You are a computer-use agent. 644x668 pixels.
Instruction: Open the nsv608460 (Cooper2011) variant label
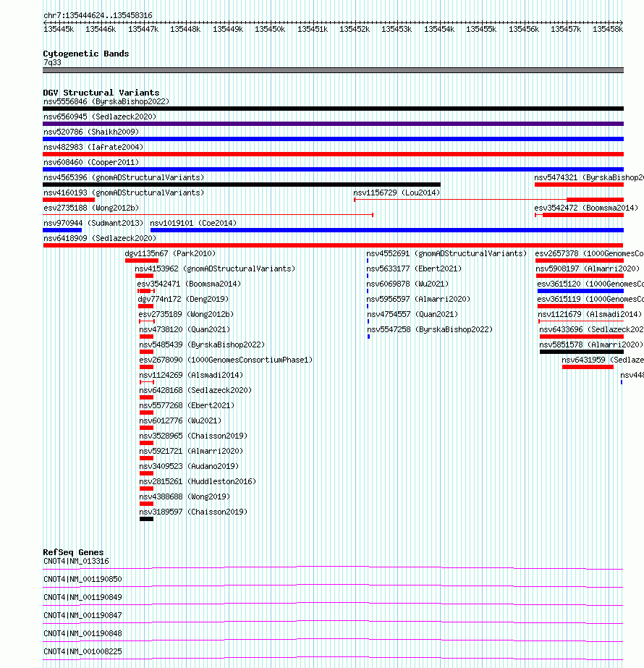(x=91, y=162)
